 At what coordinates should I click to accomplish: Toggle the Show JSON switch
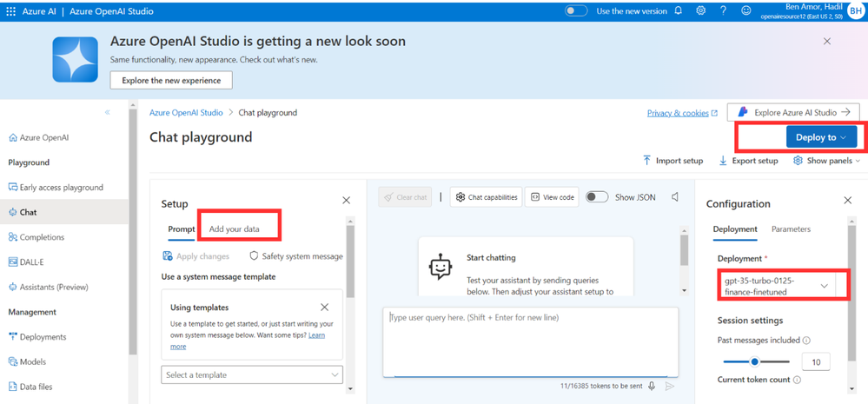597,197
